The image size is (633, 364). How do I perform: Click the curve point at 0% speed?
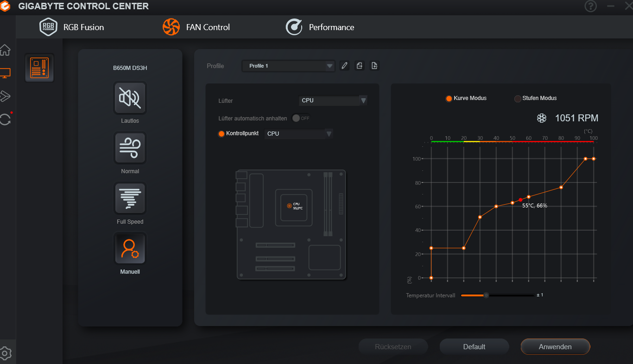click(431, 278)
